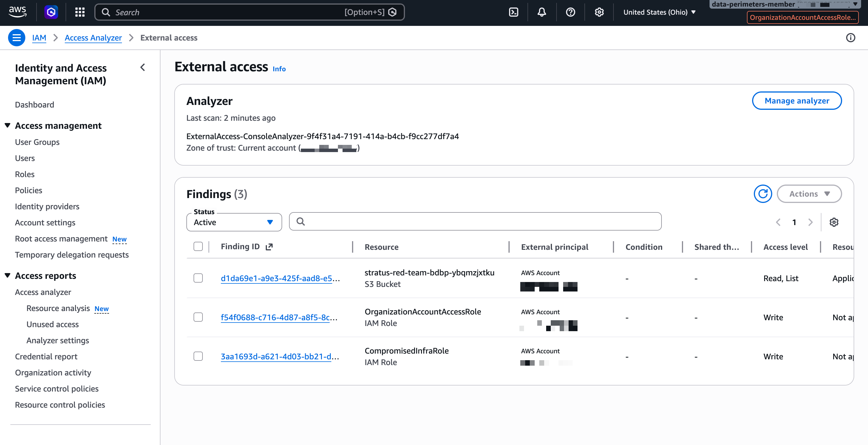The height and width of the screenshot is (445, 868).
Task: Open Organization activity in sidebar
Action: 53,373
